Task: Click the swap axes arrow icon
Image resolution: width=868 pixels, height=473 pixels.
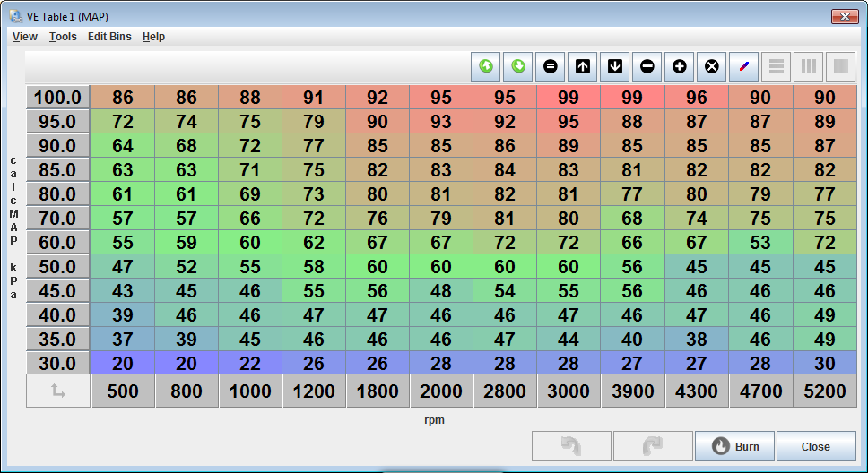Action: coord(58,391)
